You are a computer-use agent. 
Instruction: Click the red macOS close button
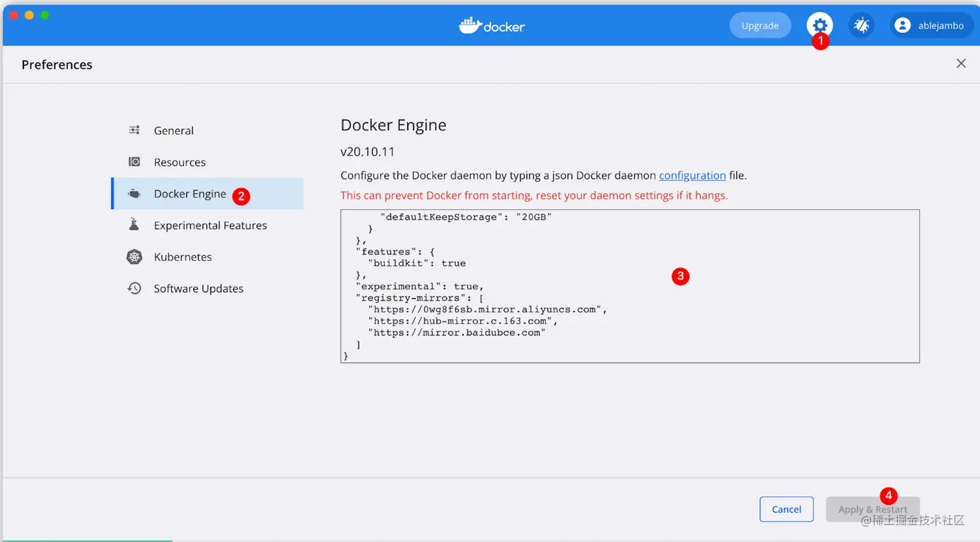click(x=14, y=15)
